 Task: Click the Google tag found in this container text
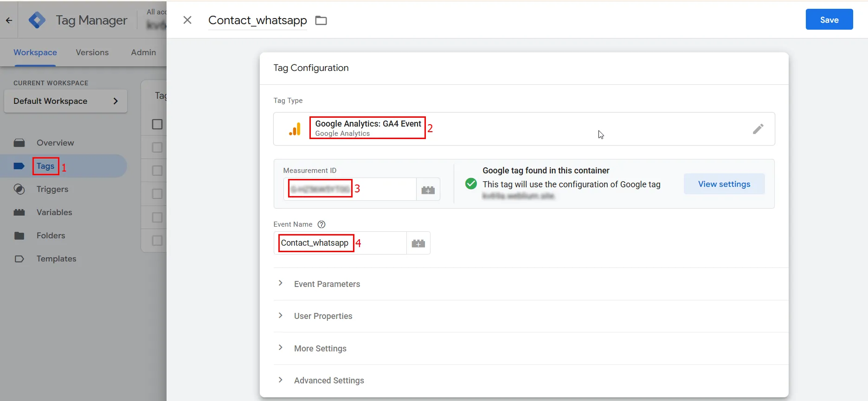546,171
